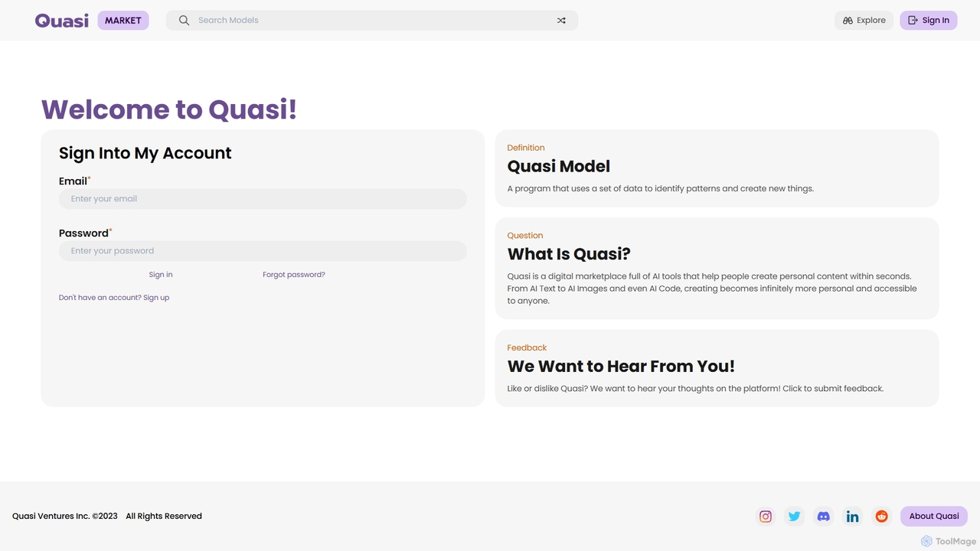Open Quasi's Twitter page
This screenshot has height=551, width=980.
795,517
